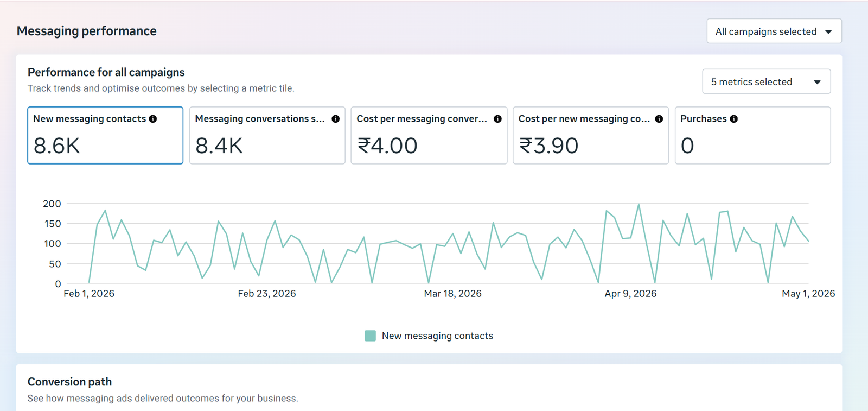Choose the Cost per messaging conversation tile

[x=429, y=135]
